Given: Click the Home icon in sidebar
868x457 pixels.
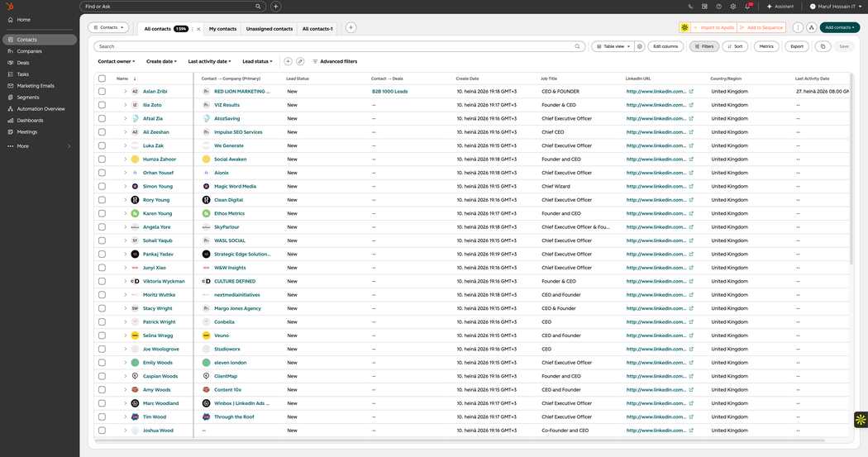Looking at the screenshot, I should click(x=11, y=19).
